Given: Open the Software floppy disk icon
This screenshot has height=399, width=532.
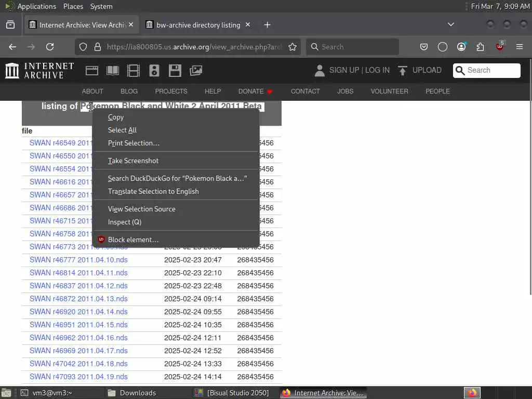Looking at the screenshot, I should pos(175,71).
